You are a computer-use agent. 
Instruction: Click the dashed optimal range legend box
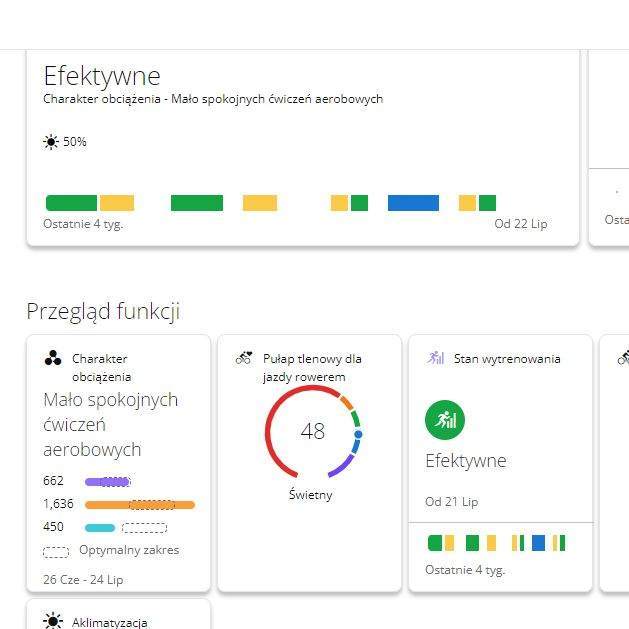pyautogui.click(x=56, y=552)
